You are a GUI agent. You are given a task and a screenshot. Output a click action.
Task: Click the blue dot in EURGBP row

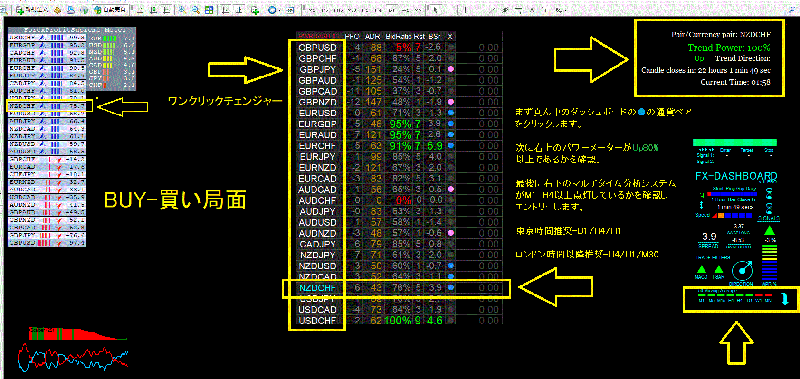[451, 124]
